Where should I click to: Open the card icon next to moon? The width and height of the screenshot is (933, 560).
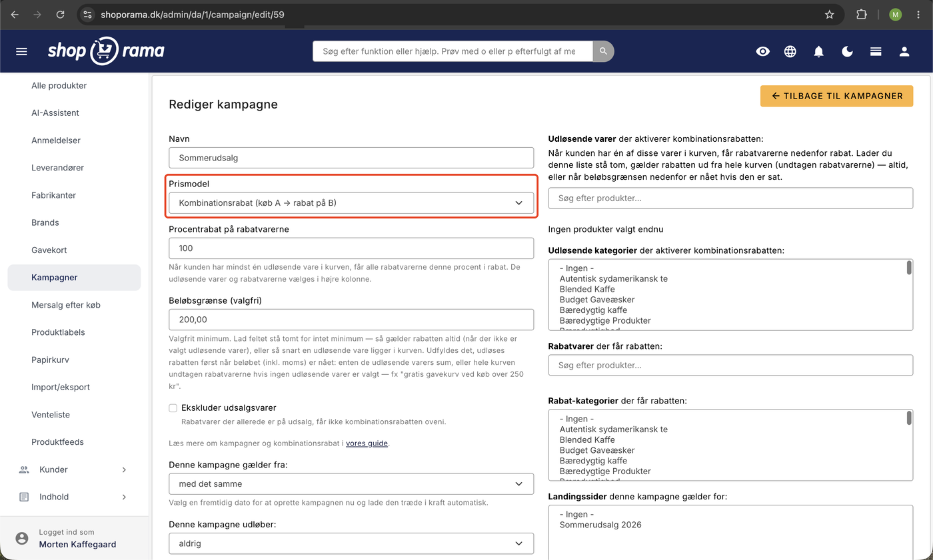(x=876, y=51)
